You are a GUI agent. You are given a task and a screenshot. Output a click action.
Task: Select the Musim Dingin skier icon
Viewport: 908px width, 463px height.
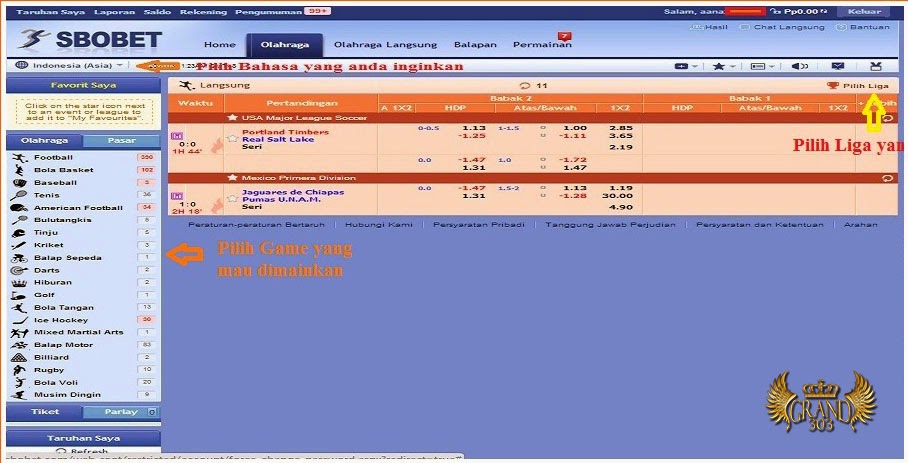[19, 395]
